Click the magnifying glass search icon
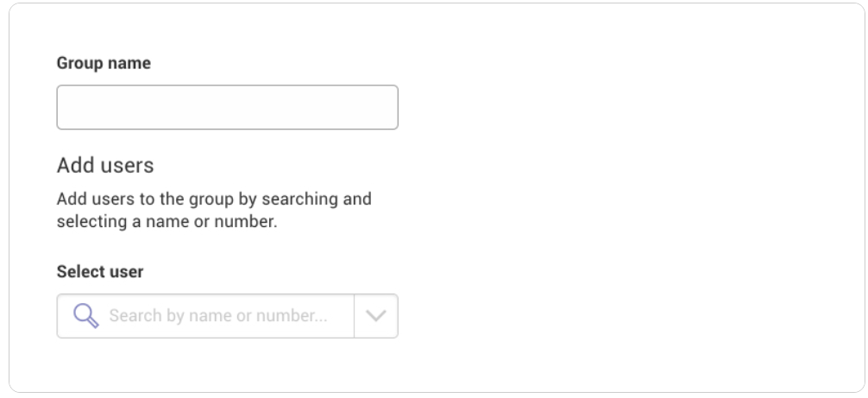This screenshot has width=868, height=398. [85, 315]
